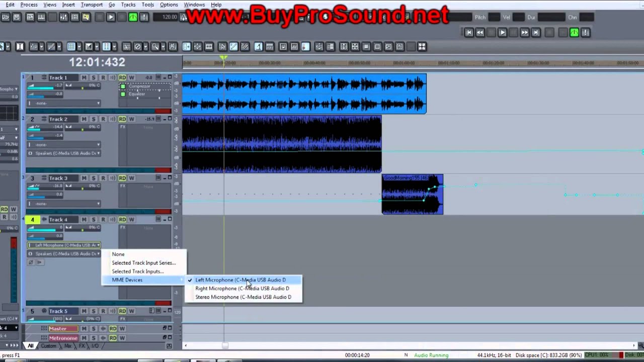
Task: Open Track 2 -none- input dropdown
Action: (x=64, y=145)
